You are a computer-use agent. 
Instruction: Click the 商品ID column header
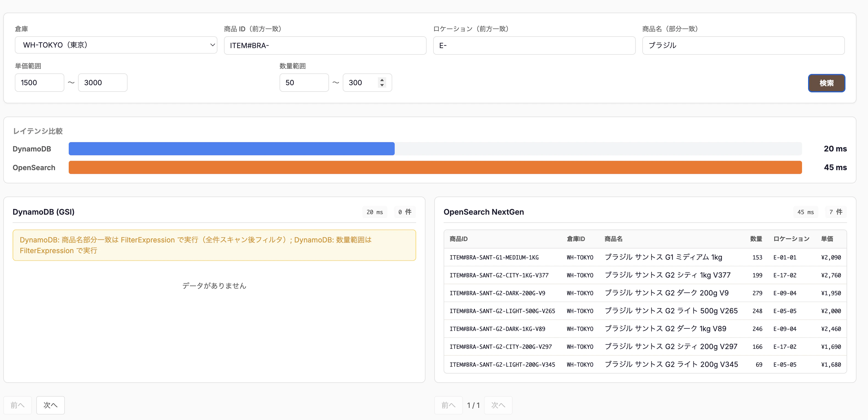click(458, 239)
